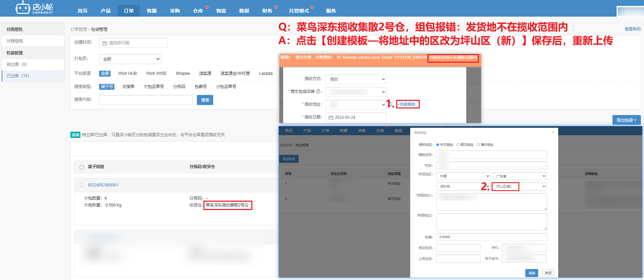Open the 订单 main navigation tab

pos(129,11)
